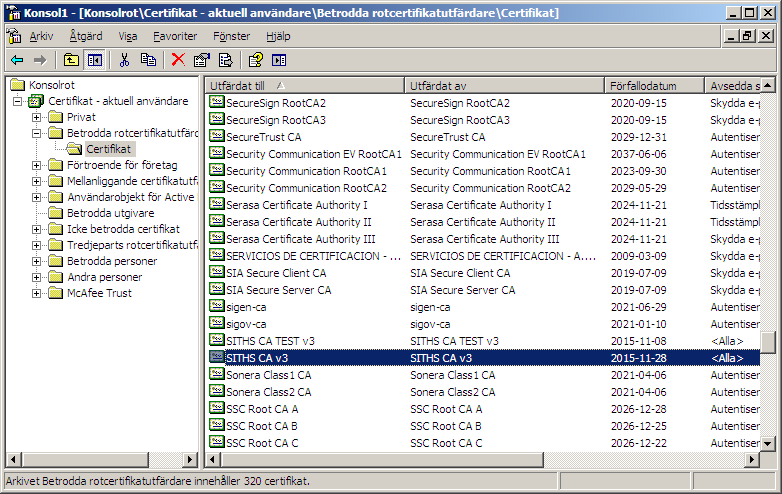The width and height of the screenshot is (782, 494).
Task: Expand the Icke betrodda certifikat node
Action: click(x=36, y=229)
